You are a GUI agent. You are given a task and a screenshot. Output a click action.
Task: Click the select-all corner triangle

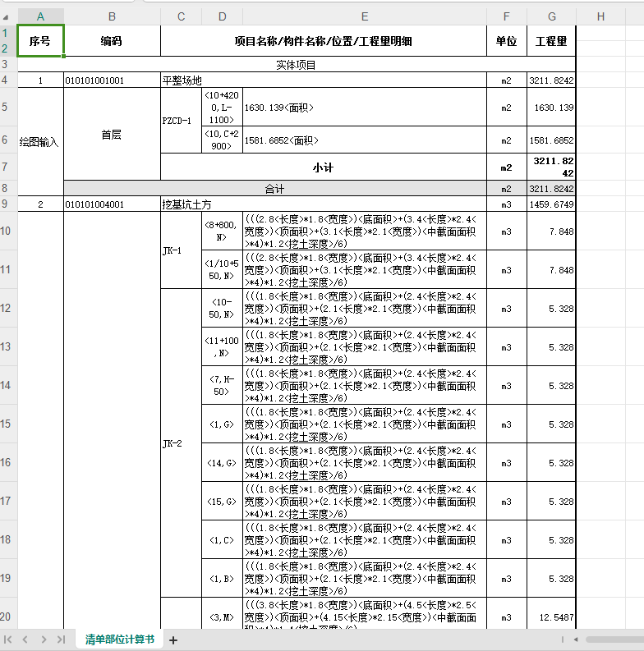[x=6, y=17]
